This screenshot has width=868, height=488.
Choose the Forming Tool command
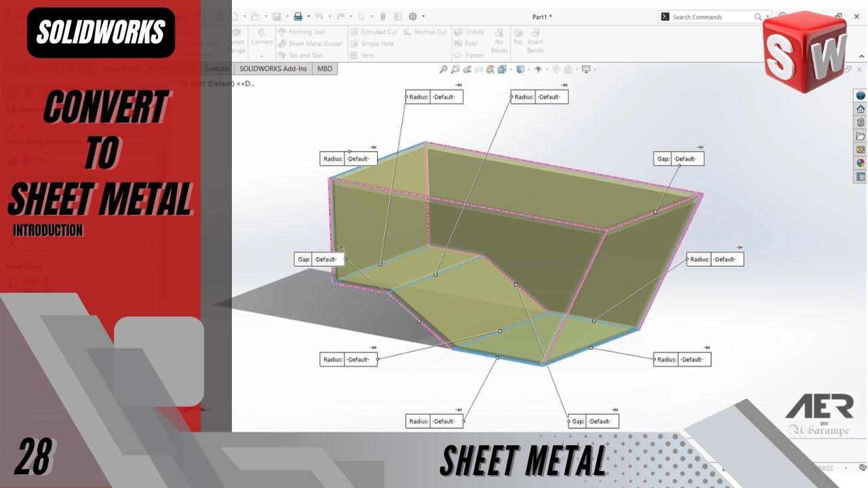300,32
